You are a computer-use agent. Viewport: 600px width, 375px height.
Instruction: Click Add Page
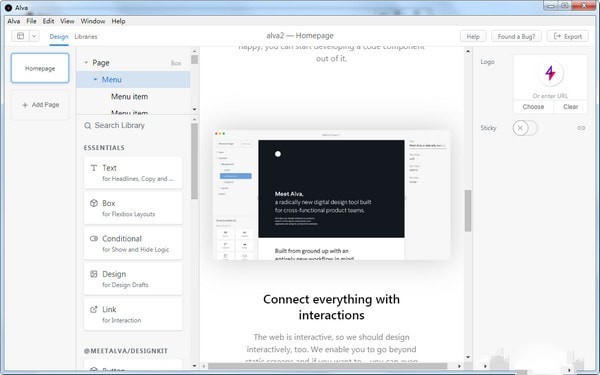[x=40, y=105]
